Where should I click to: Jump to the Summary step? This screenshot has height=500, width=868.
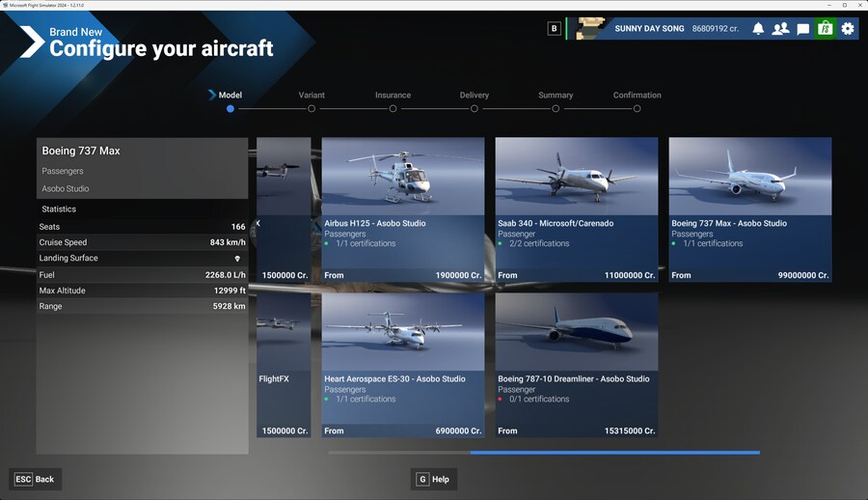coord(556,109)
